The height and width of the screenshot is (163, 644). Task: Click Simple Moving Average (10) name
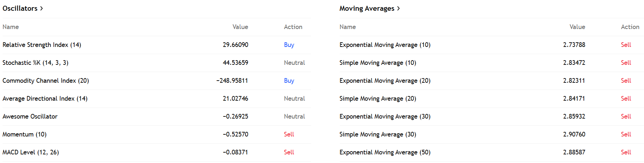click(x=377, y=63)
